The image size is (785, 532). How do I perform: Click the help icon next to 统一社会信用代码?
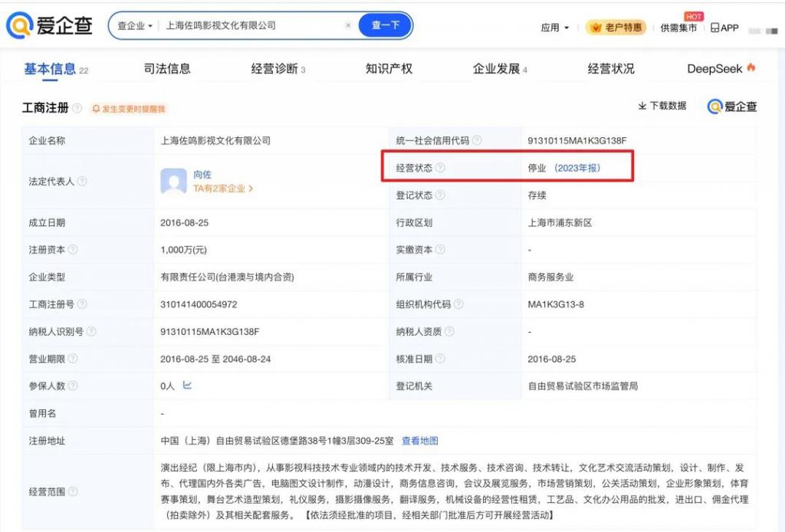pyautogui.click(x=477, y=140)
